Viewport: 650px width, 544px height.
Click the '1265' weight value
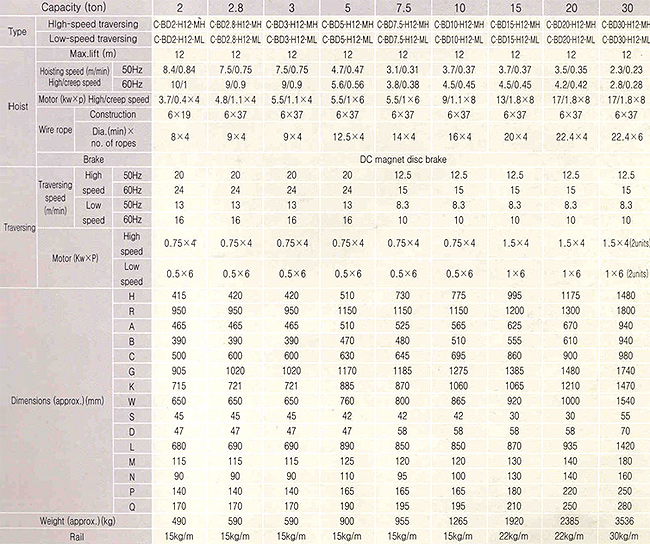point(458,521)
